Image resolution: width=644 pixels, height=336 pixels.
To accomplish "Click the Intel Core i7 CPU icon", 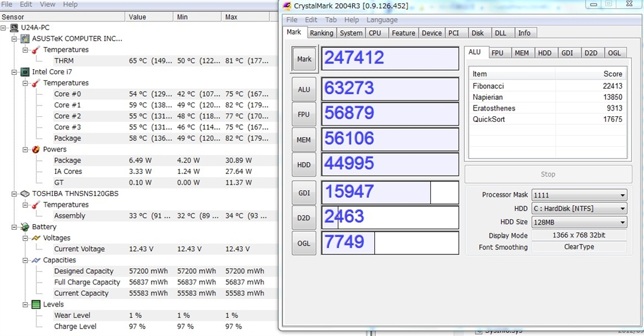I will coord(25,72).
